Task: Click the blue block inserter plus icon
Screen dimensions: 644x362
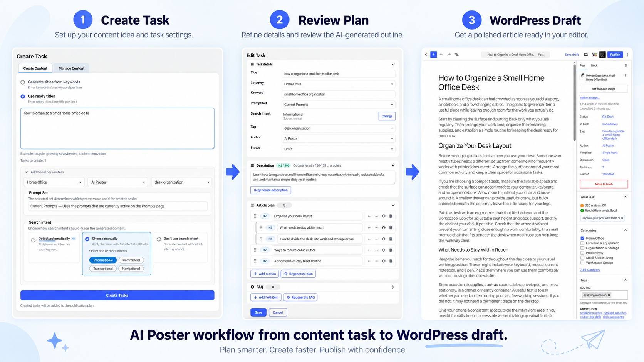Action: pos(433,55)
